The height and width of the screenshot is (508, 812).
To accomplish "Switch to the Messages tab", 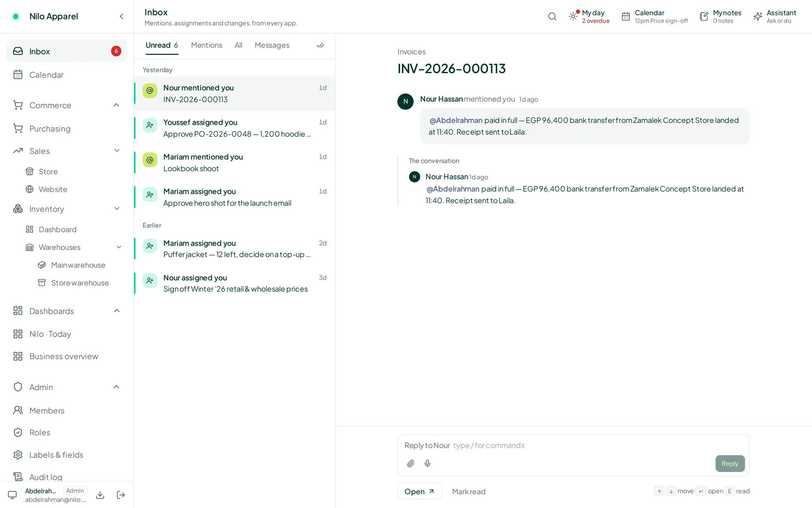I will 272,46.
